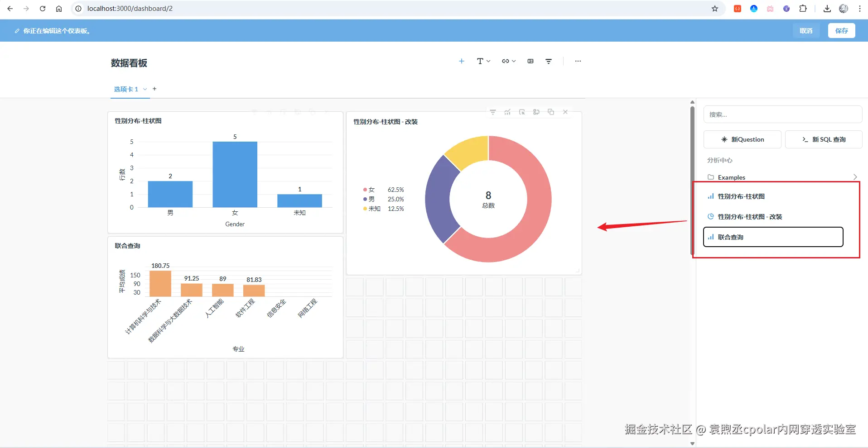The width and height of the screenshot is (868, 448).
Task: Click the yellow 未知 legend dot
Action: click(365, 209)
